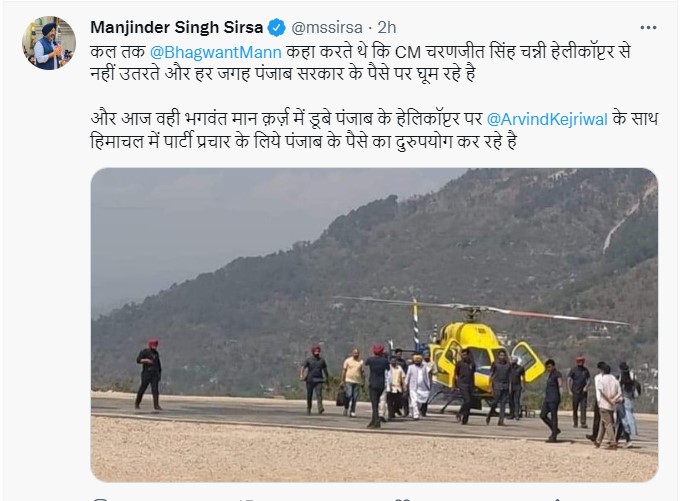Click the helicopter's main rotor blade
The image size is (682, 501).
point(483,309)
